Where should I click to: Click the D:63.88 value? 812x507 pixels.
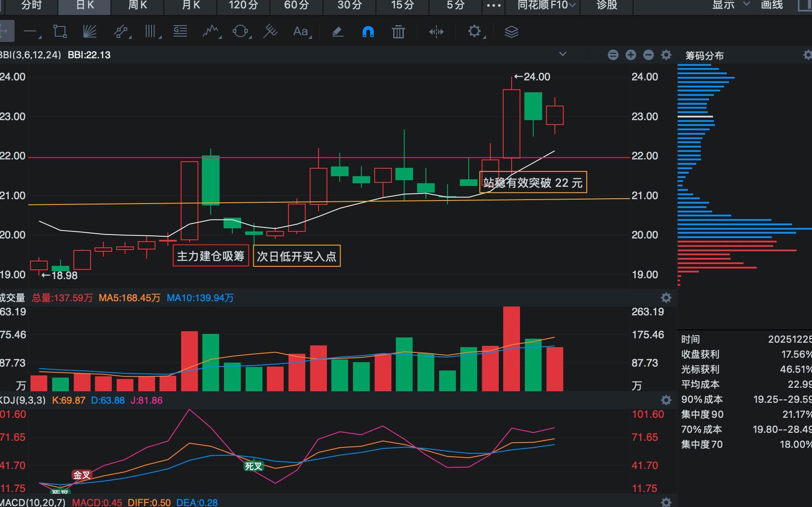coord(108,400)
